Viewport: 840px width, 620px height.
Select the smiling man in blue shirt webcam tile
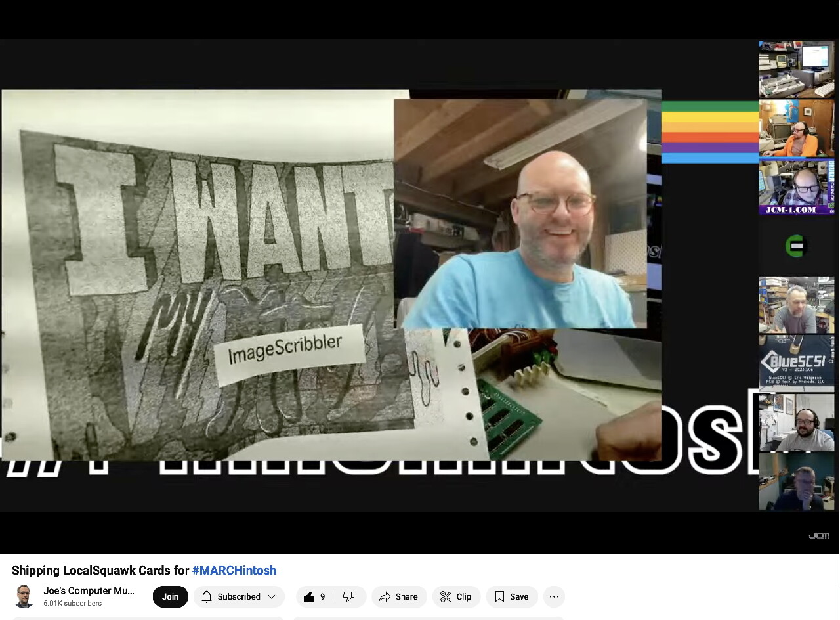coord(520,213)
